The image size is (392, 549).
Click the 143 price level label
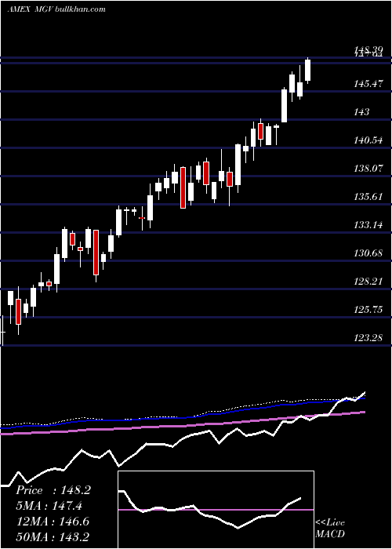[361, 112]
